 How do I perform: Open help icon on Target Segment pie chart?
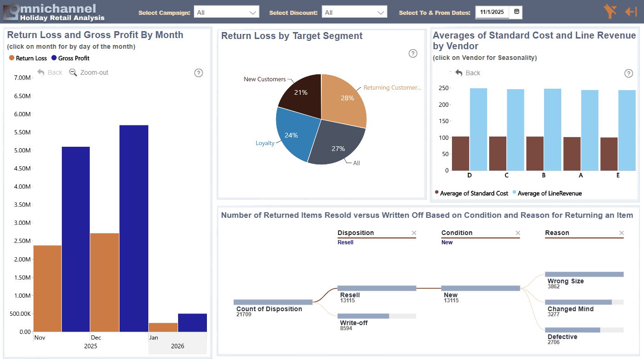click(413, 53)
